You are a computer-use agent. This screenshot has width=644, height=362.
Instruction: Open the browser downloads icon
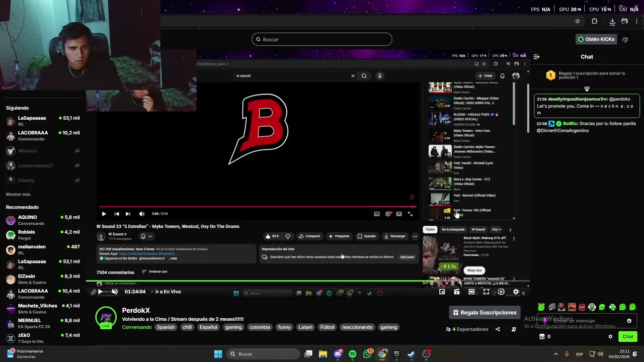pyautogui.click(x=612, y=22)
